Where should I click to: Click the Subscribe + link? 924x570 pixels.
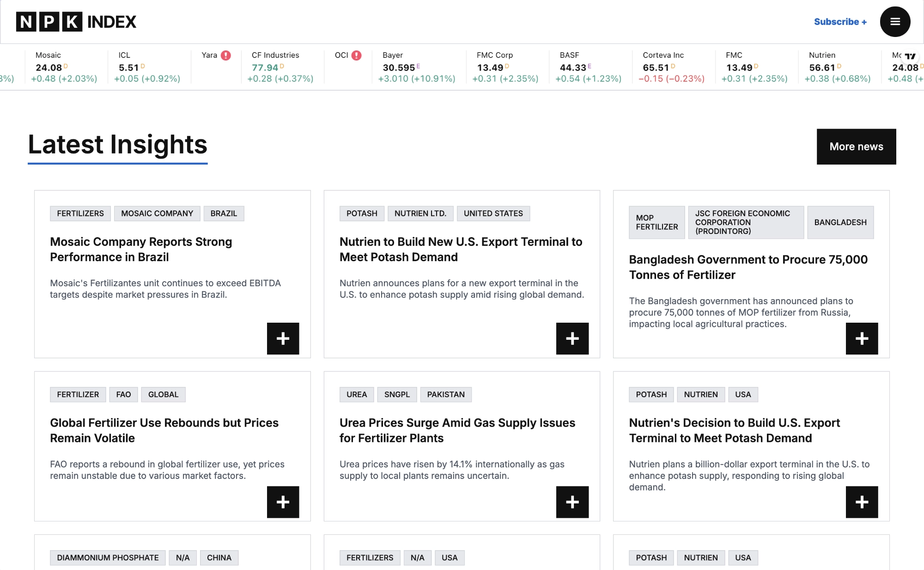pyautogui.click(x=840, y=22)
